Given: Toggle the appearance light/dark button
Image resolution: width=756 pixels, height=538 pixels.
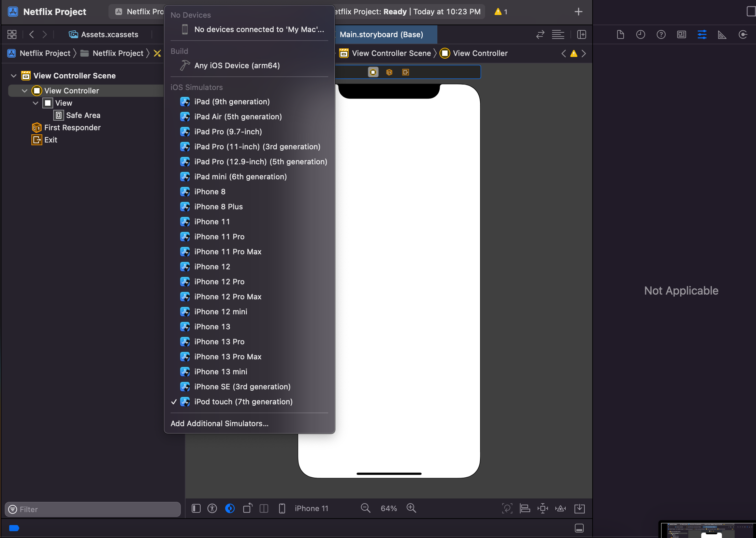Looking at the screenshot, I should [x=230, y=509].
